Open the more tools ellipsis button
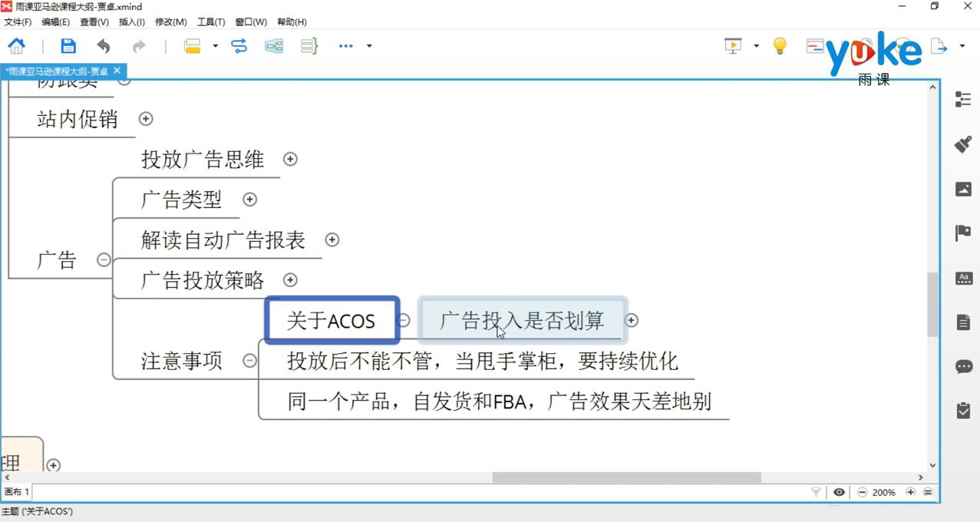 click(346, 46)
